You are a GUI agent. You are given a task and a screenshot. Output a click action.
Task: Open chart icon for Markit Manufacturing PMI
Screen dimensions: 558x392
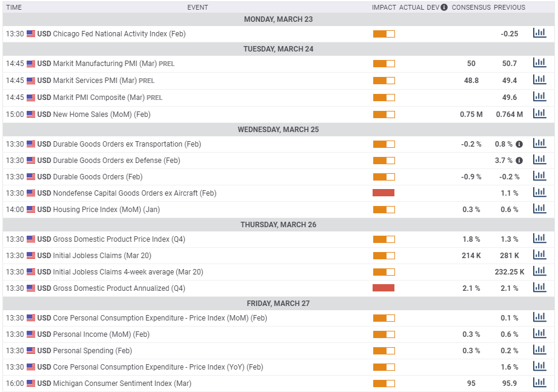pyautogui.click(x=539, y=62)
